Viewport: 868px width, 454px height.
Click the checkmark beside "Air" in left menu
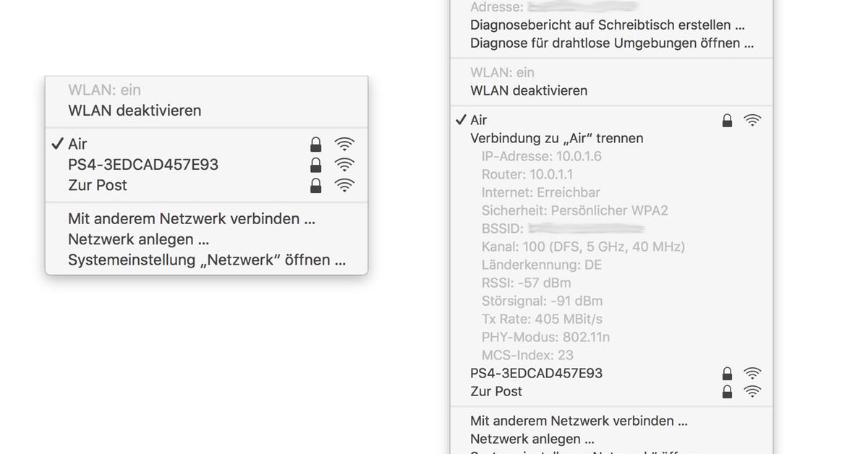click(x=57, y=143)
